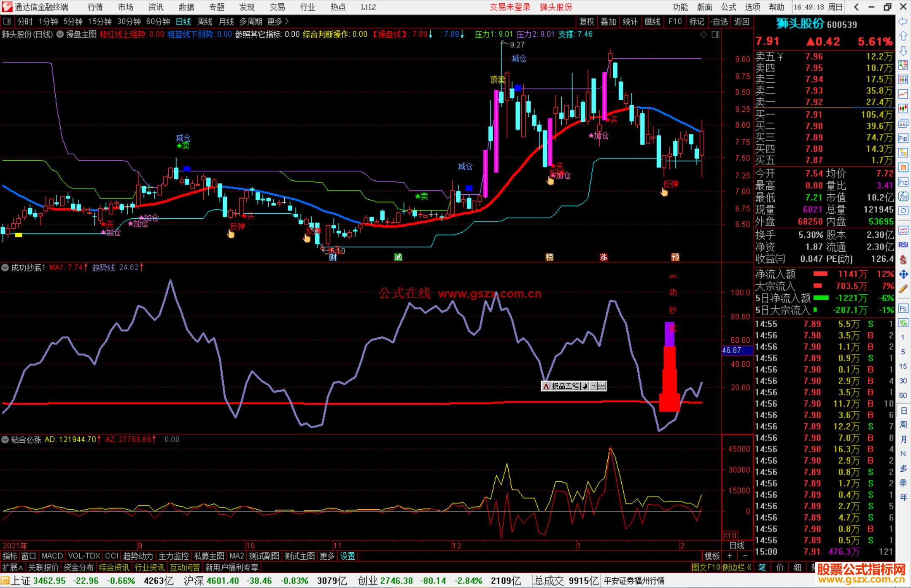Click the X10 scale marker on the volume axis
Viewport: 911px width, 588px height.
[730, 535]
